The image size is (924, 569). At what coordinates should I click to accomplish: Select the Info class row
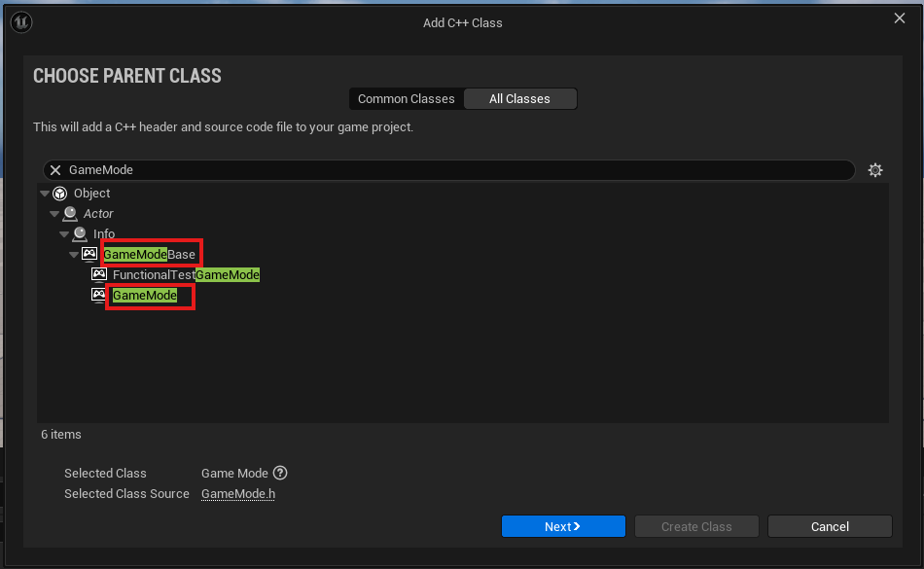click(x=463, y=233)
